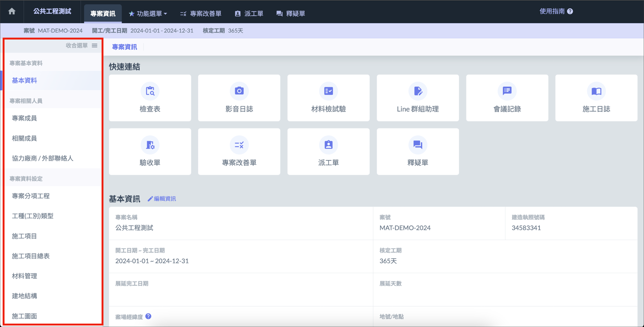Expand the 功能選單 dropdown menu
The height and width of the screenshot is (327, 644).
[x=148, y=13]
